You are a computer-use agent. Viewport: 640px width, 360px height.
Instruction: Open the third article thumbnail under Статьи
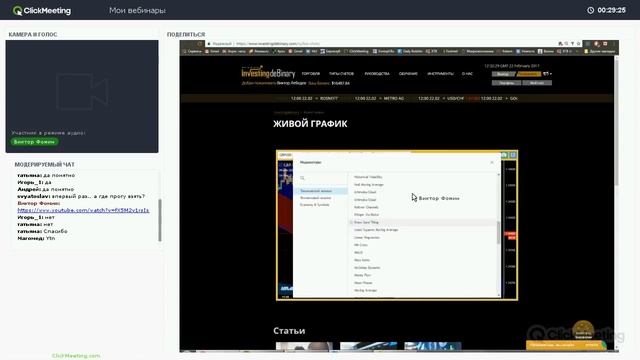(x=433, y=347)
